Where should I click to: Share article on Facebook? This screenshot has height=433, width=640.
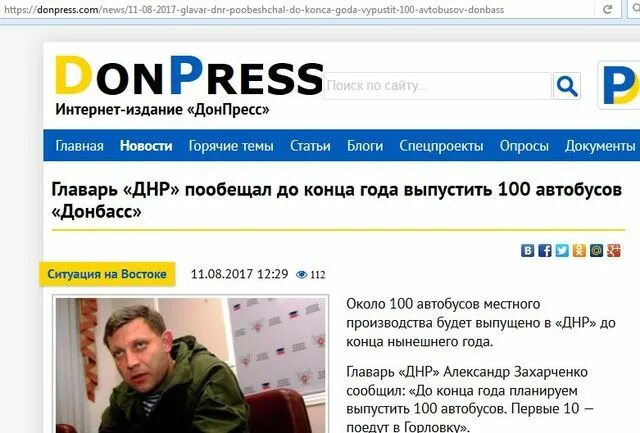[x=544, y=250]
